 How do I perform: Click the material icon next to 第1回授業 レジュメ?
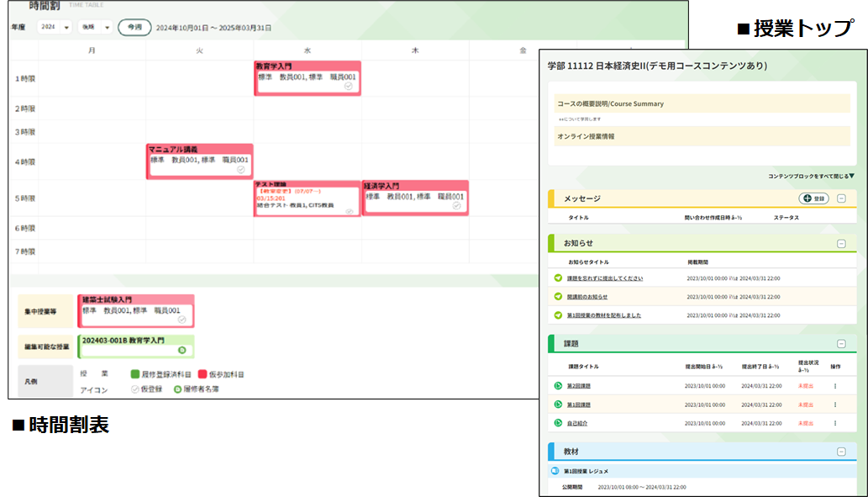555,471
